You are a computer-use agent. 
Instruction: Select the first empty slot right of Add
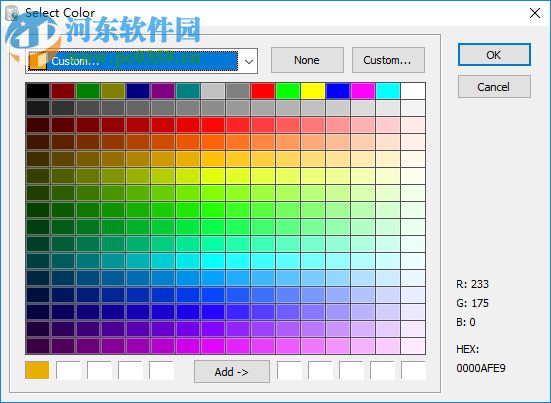(x=289, y=370)
